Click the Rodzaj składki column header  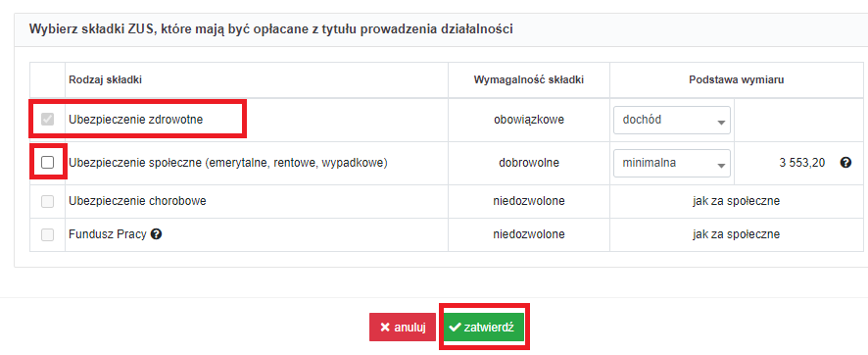[x=105, y=79]
